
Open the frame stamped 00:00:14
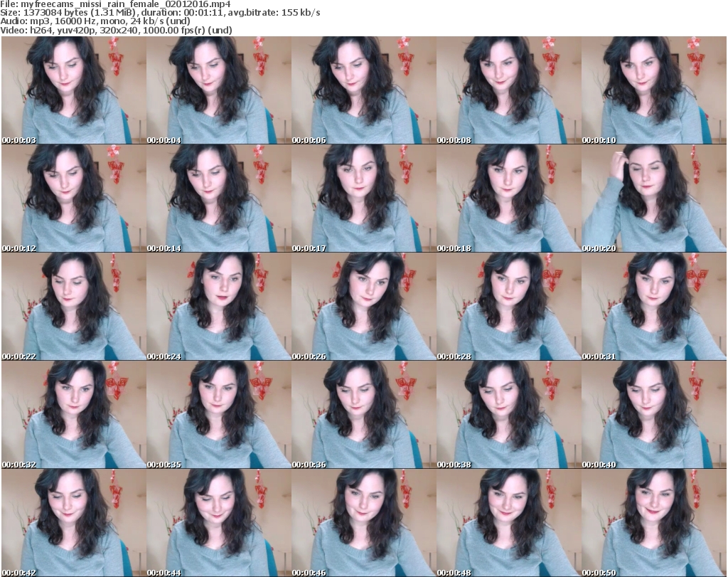(219, 198)
